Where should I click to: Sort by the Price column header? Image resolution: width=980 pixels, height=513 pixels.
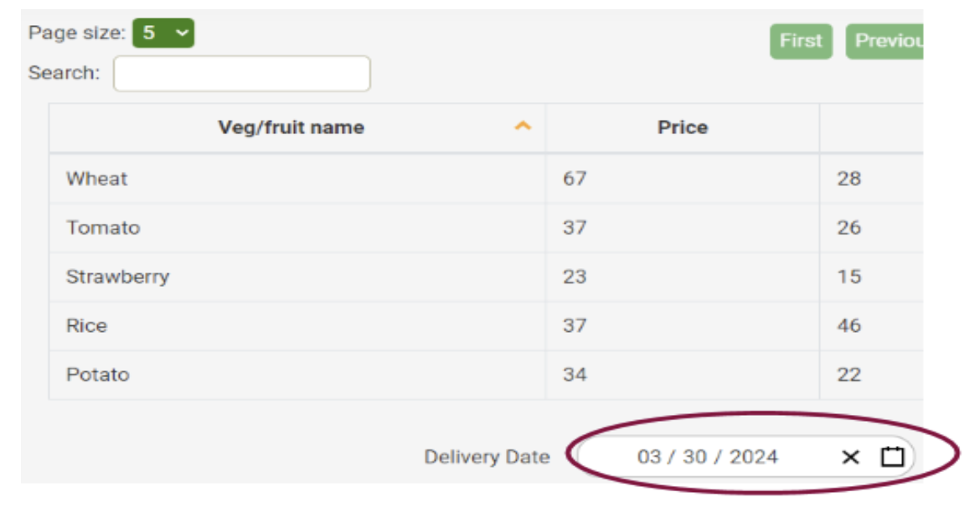click(682, 127)
